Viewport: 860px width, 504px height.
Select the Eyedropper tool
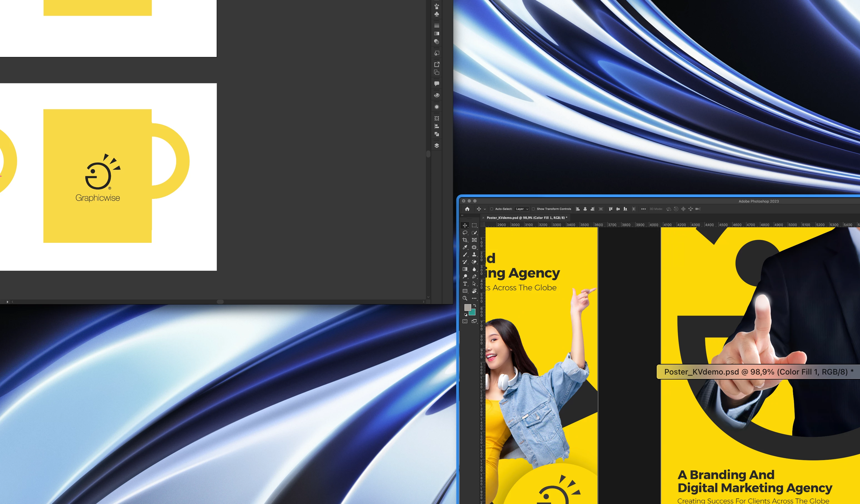tap(465, 247)
